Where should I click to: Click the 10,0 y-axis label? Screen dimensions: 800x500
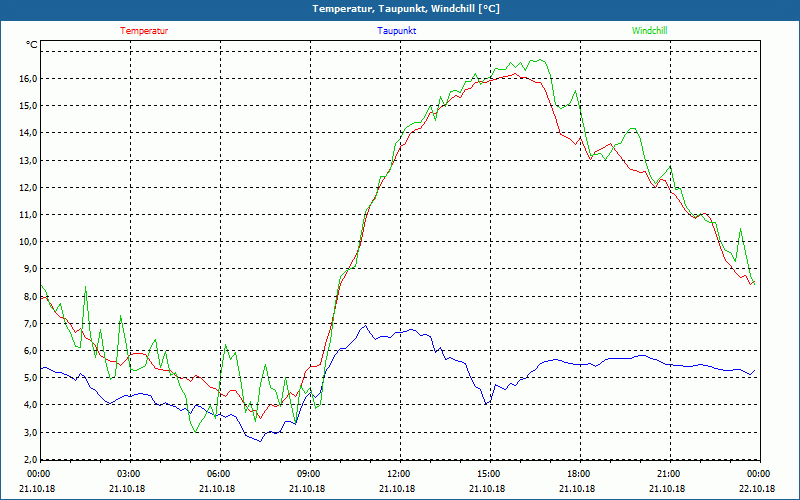(x=29, y=242)
